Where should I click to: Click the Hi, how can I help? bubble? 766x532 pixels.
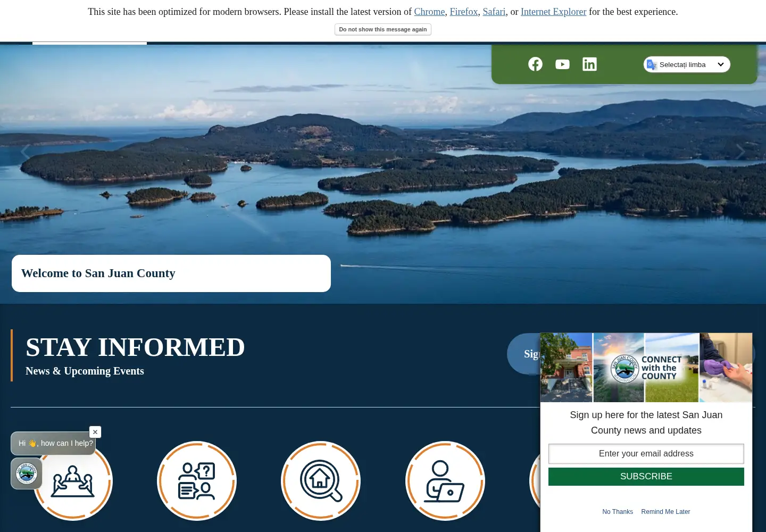pyautogui.click(x=53, y=443)
